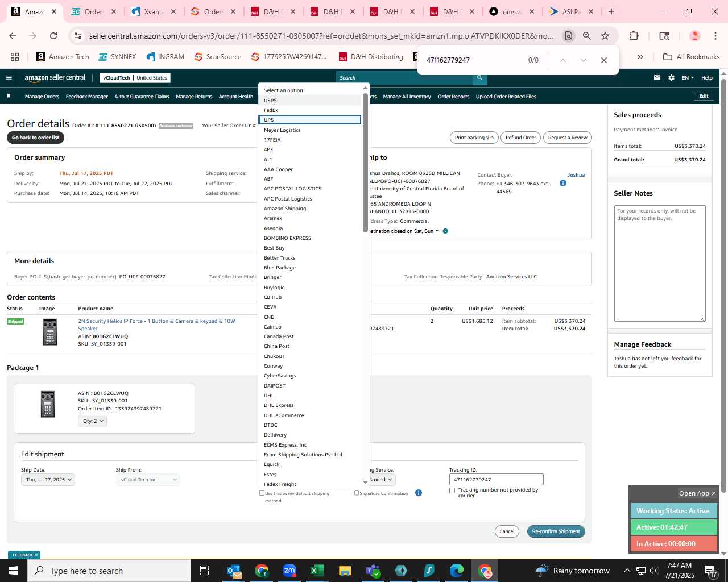Open the ScanSource bookmark
Image resolution: width=728 pixels, height=582 pixels.
(218, 57)
